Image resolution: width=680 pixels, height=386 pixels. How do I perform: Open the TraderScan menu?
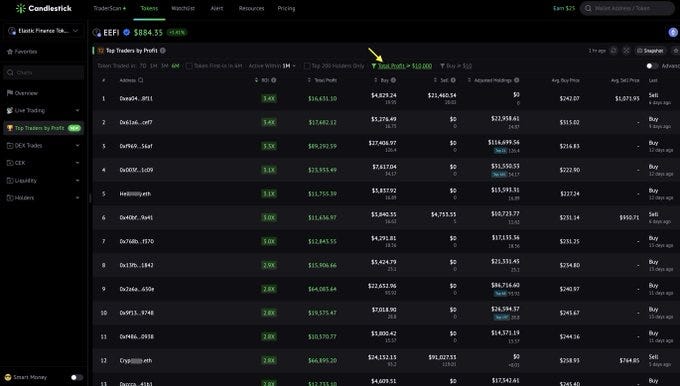110,8
